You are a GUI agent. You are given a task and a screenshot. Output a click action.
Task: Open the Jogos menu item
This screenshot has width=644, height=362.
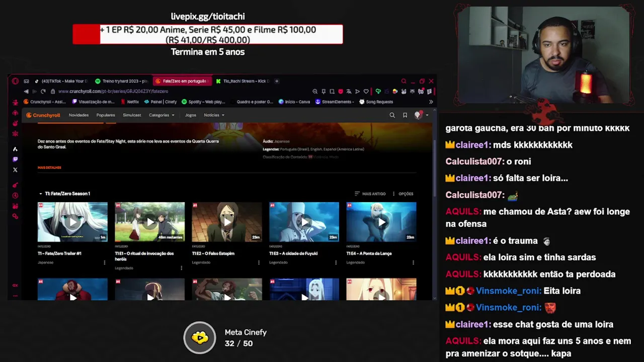coord(190,115)
